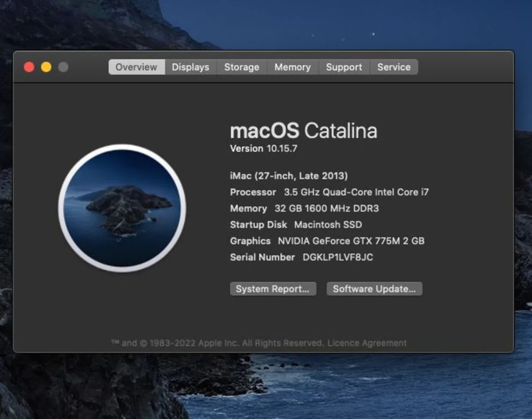Click the Macintosh SSD startup disk value
532x419 pixels.
[328, 225]
